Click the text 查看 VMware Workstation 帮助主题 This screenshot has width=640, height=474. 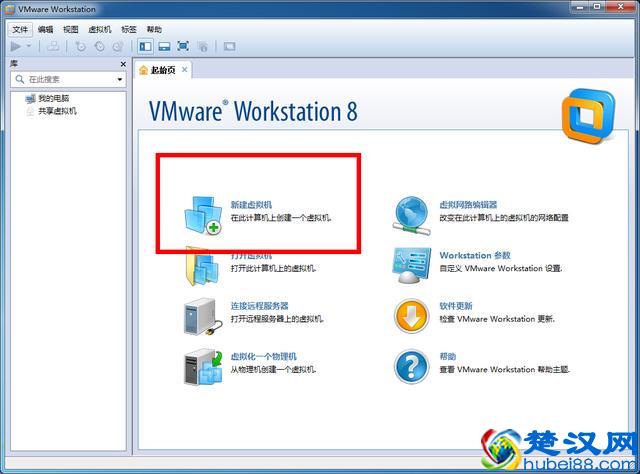[505, 369]
